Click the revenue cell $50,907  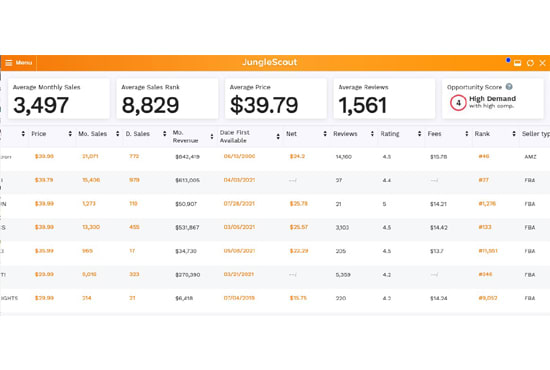point(186,204)
